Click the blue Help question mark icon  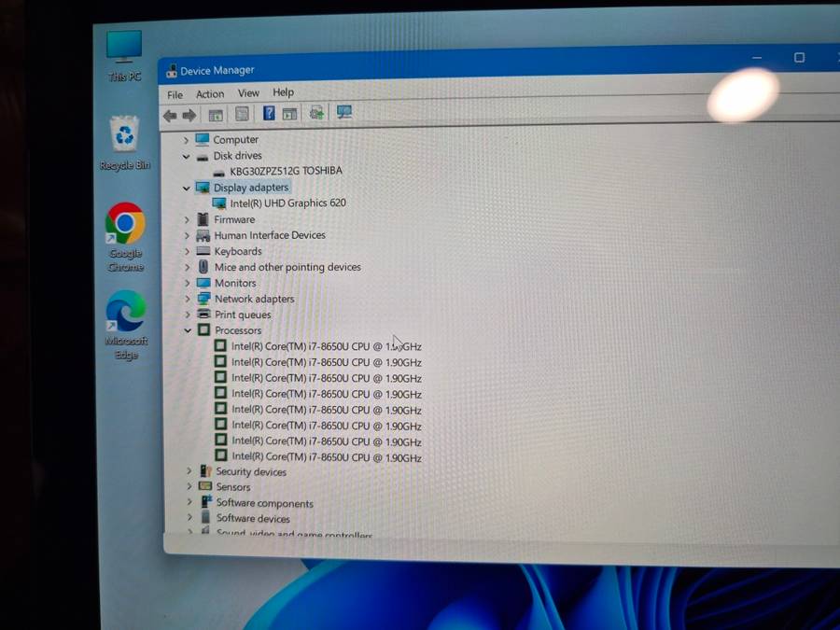point(269,114)
